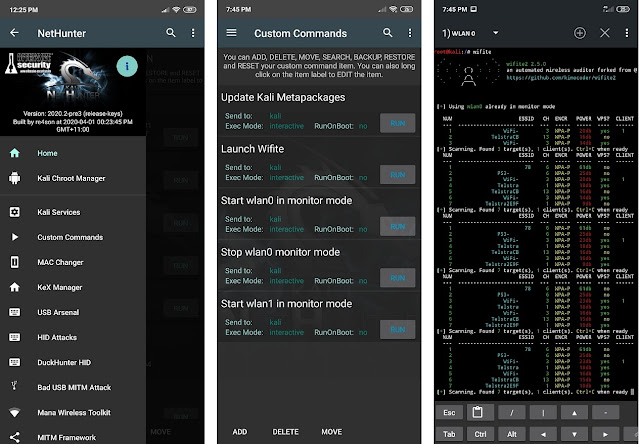Viewport: 639px width, 444px height.
Task: Select Home in the navigation drawer
Action: click(x=73, y=153)
